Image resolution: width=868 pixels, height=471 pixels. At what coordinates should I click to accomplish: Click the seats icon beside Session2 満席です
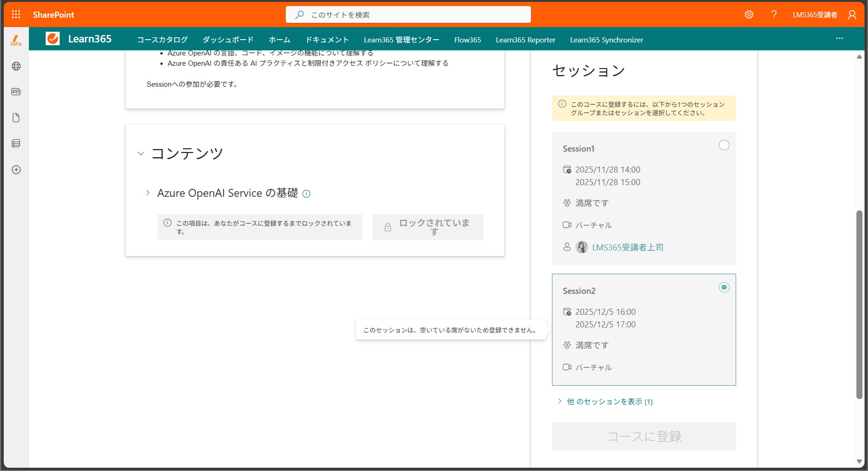tap(567, 345)
